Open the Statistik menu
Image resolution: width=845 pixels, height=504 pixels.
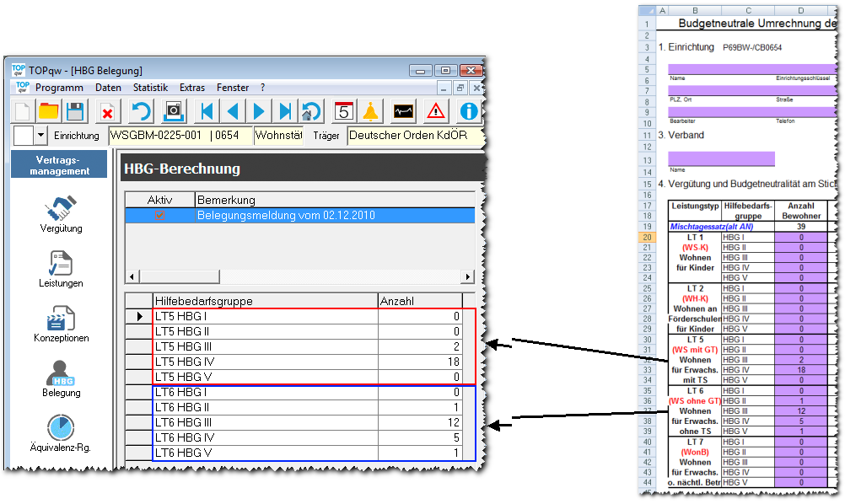[150, 88]
